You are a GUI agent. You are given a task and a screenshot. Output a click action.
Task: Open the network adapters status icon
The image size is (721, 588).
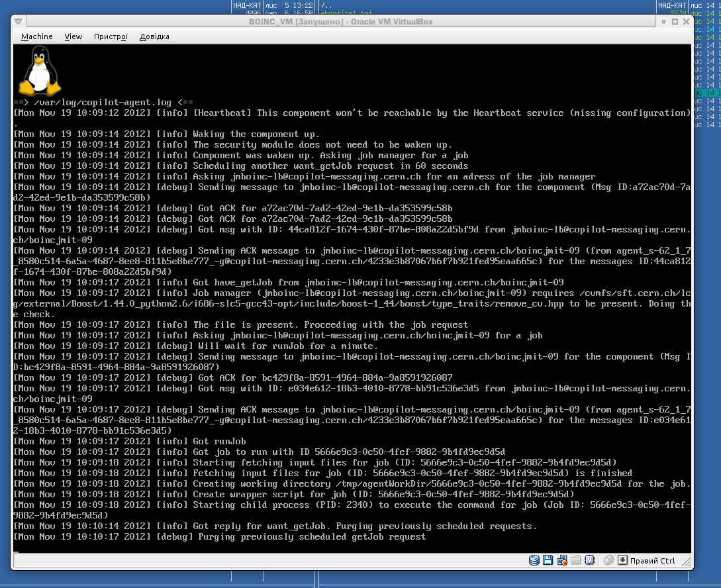pyautogui.click(x=562, y=560)
